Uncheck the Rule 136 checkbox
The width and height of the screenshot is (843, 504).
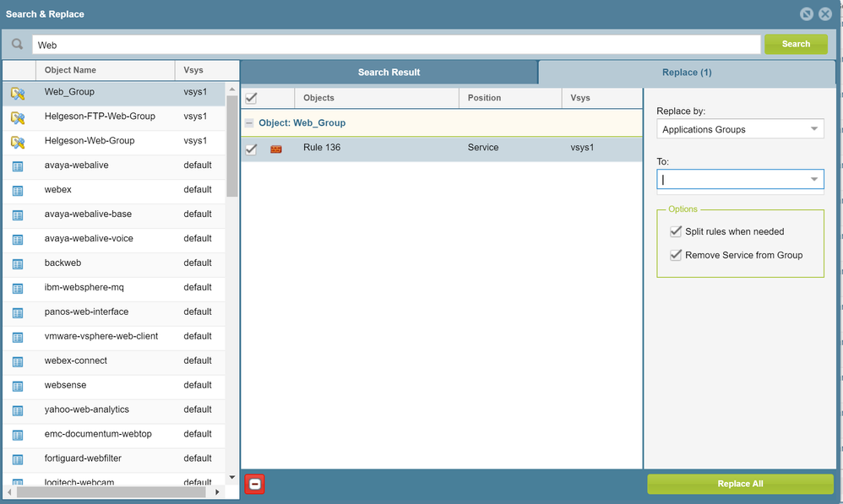coord(251,149)
